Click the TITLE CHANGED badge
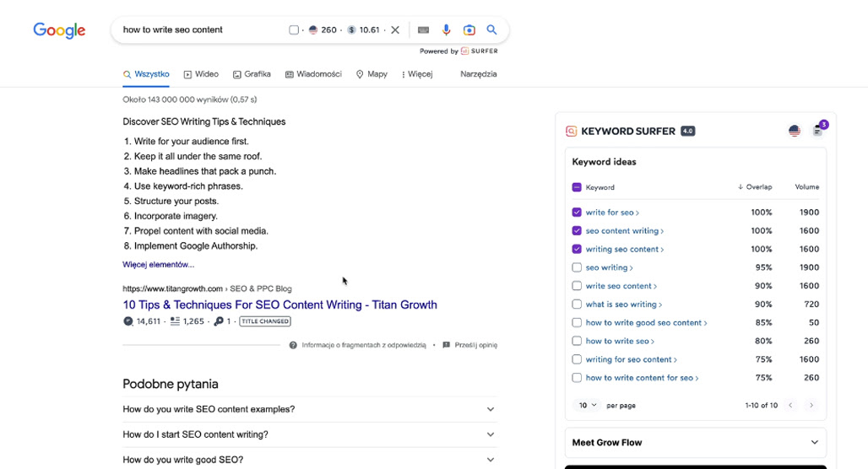This screenshot has height=469, width=868. point(265,321)
